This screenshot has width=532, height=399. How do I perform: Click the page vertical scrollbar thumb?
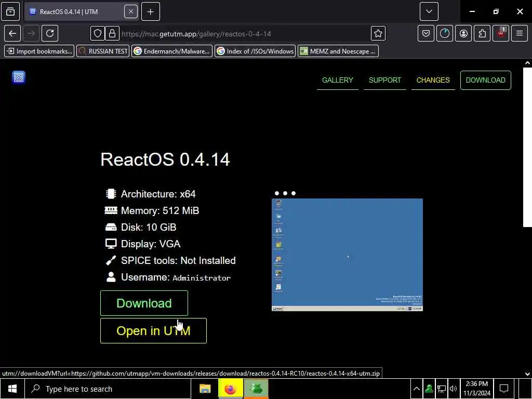527,147
